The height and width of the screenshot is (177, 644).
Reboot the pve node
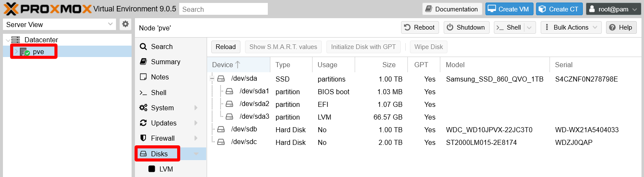(x=420, y=27)
